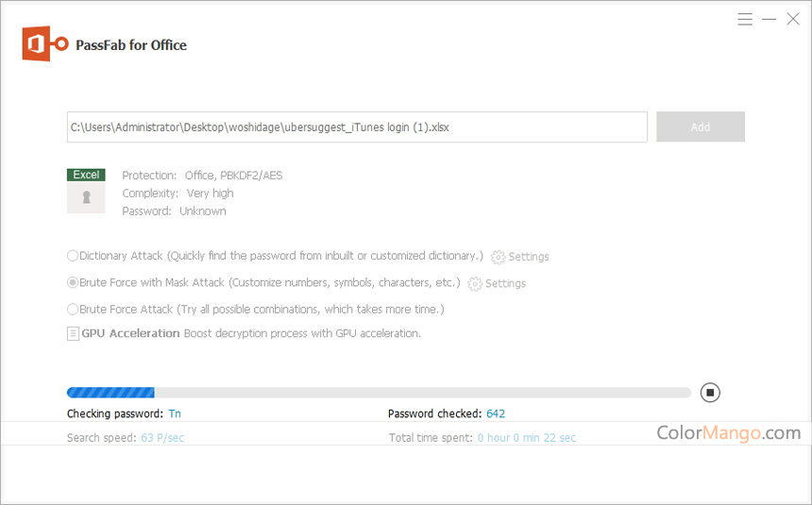Open the hamburger menu in title bar
The width and height of the screenshot is (812, 505).
pyautogui.click(x=745, y=19)
